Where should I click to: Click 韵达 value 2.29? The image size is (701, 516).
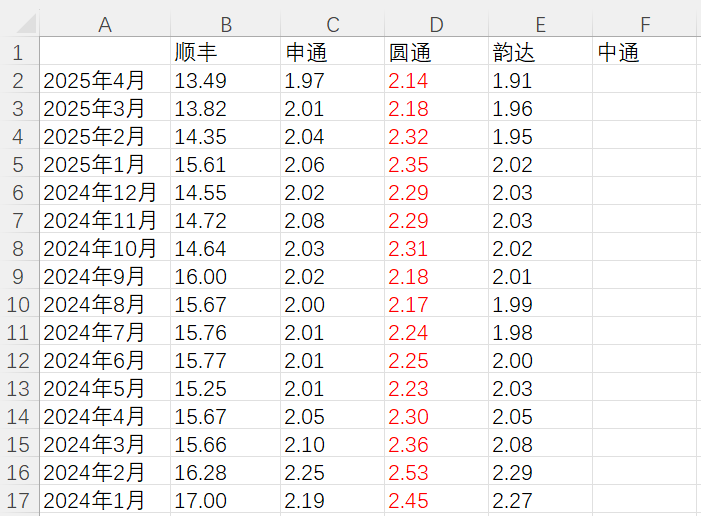pyautogui.click(x=541, y=473)
